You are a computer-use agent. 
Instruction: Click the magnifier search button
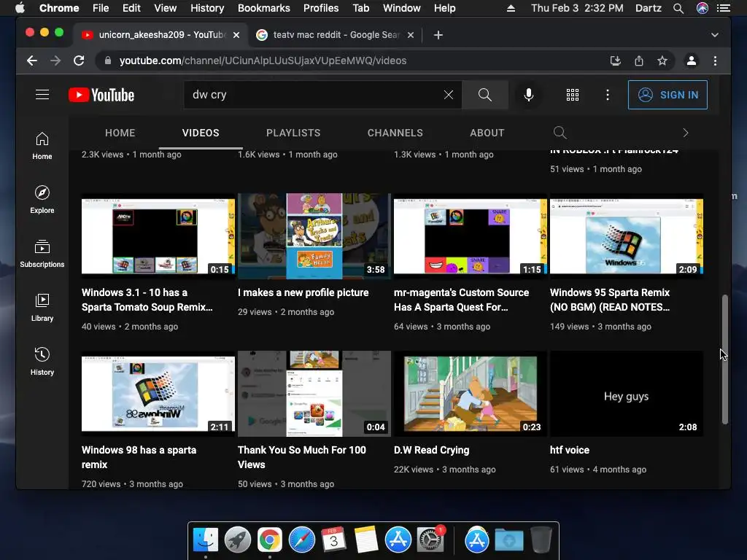click(485, 95)
